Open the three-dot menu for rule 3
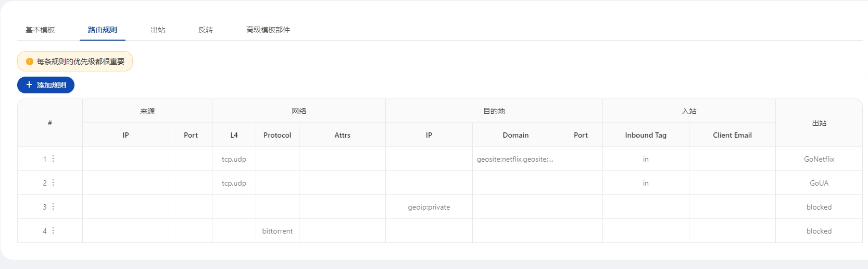Screen dimensions: 868x269 point(53,206)
